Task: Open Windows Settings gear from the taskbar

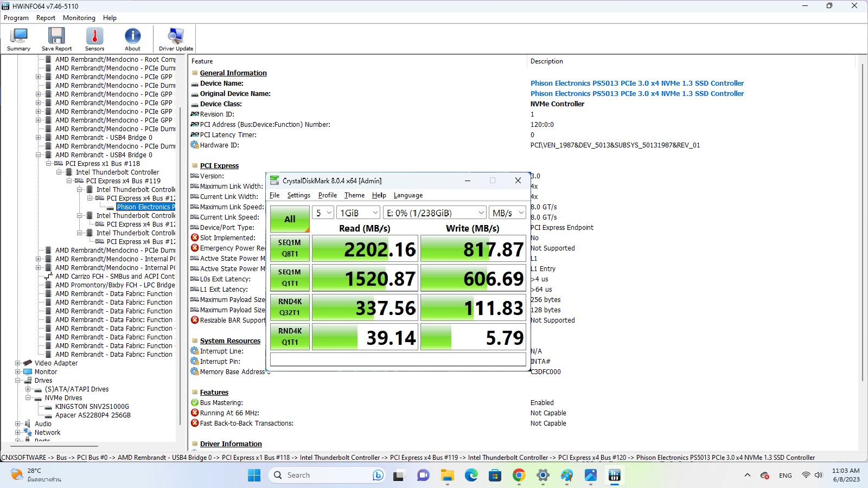Action: pos(542,475)
